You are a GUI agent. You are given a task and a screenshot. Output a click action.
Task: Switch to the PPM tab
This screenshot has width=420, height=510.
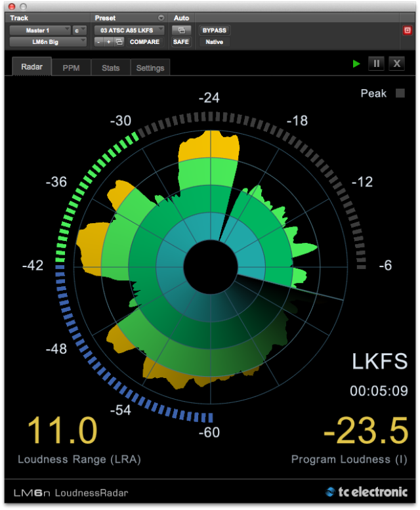(x=71, y=68)
